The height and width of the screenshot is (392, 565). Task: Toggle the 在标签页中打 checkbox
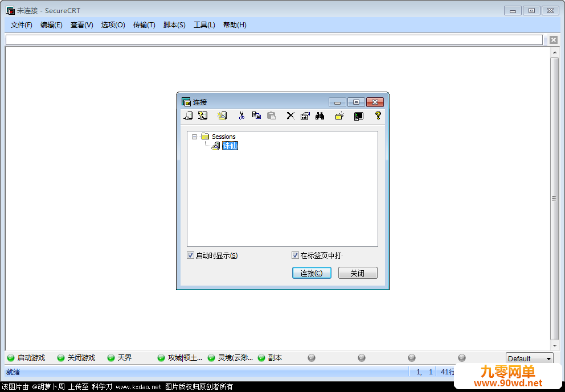295,255
